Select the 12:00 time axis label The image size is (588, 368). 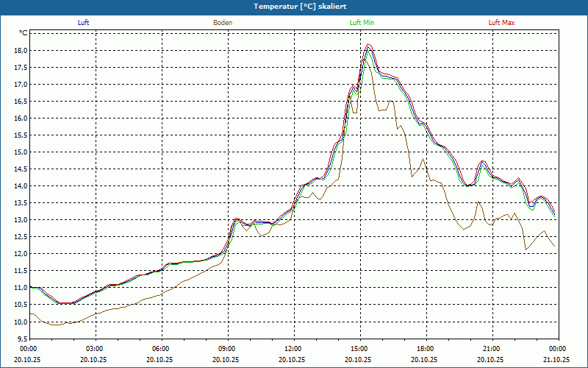coord(293,349)
